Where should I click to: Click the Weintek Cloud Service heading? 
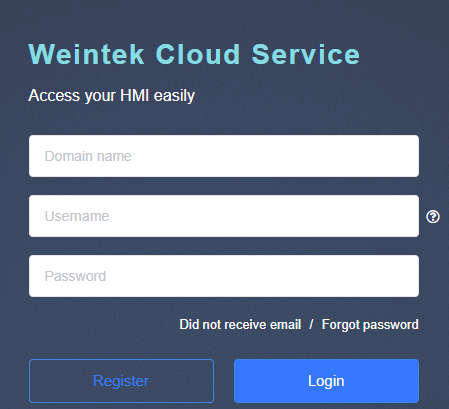coord(194,54)
